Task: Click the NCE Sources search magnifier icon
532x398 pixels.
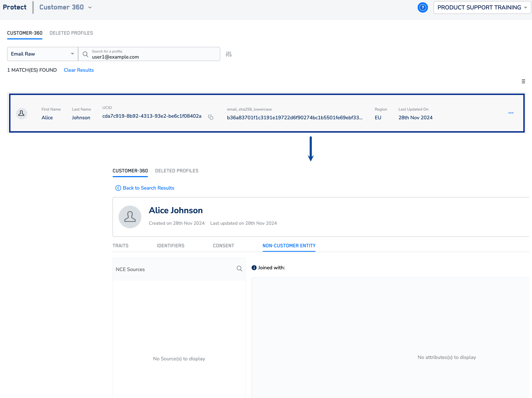Action: 239,269
